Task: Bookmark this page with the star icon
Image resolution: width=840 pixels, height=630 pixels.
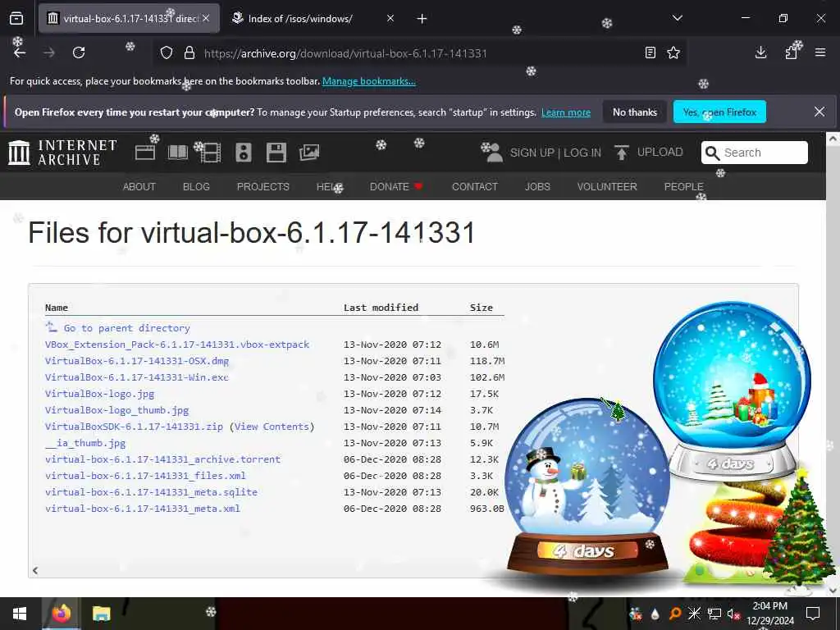Action: coord(673,52)
